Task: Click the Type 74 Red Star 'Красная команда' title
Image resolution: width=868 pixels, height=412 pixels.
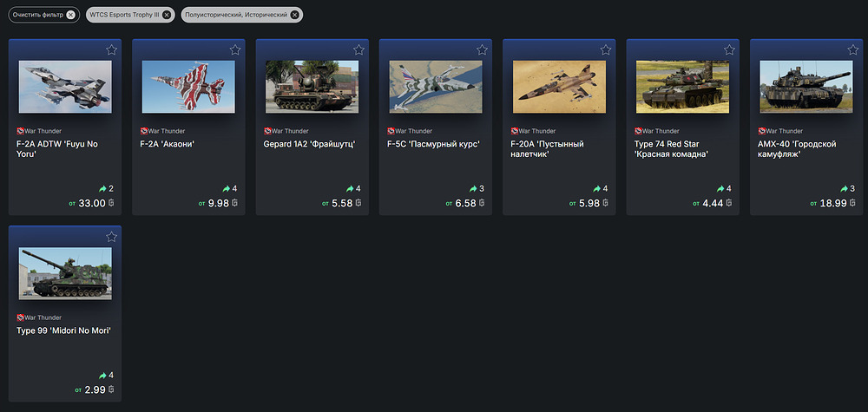Action: [x=673, y=149]
